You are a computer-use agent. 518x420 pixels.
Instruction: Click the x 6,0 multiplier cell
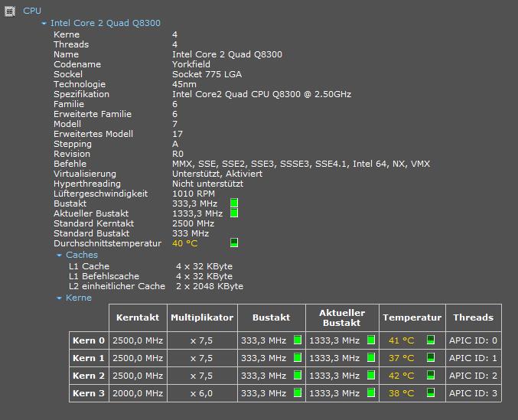(201, 393)
